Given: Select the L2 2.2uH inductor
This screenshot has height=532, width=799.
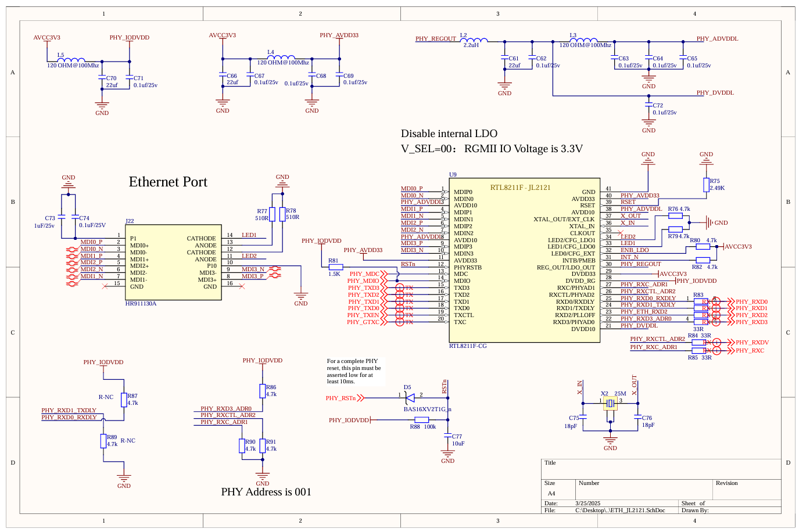Looking at the screenshot, I should pyautogui.click(x=474, y=40).
